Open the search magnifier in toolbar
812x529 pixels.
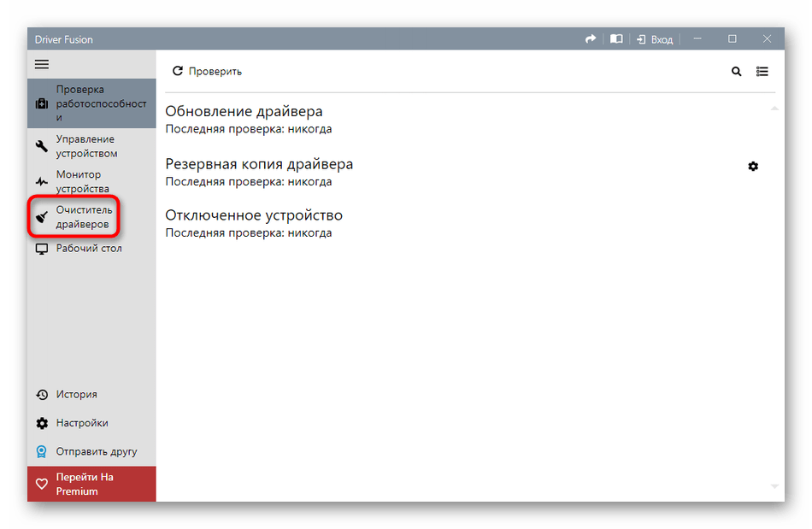click(x=736, y=72)
